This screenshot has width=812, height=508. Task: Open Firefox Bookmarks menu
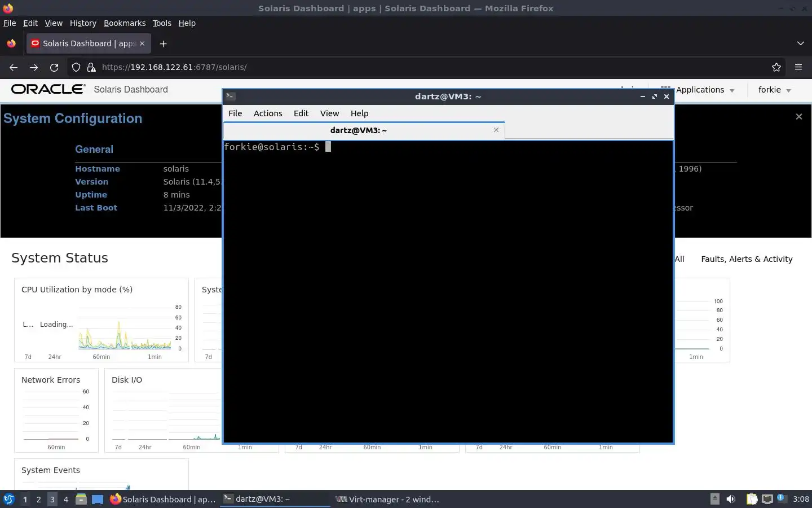pos(125,23)
